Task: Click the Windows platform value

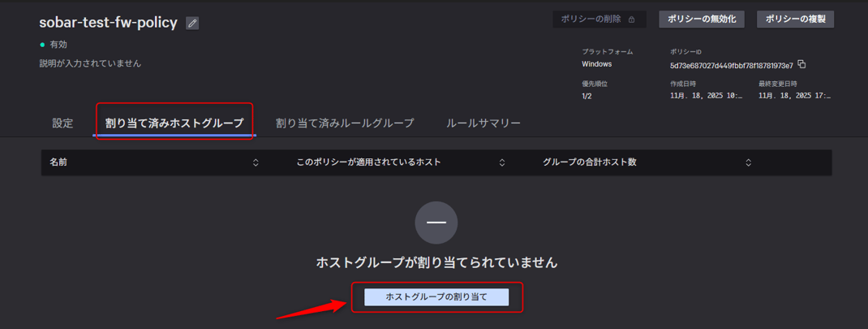Action: click(597, 64)
